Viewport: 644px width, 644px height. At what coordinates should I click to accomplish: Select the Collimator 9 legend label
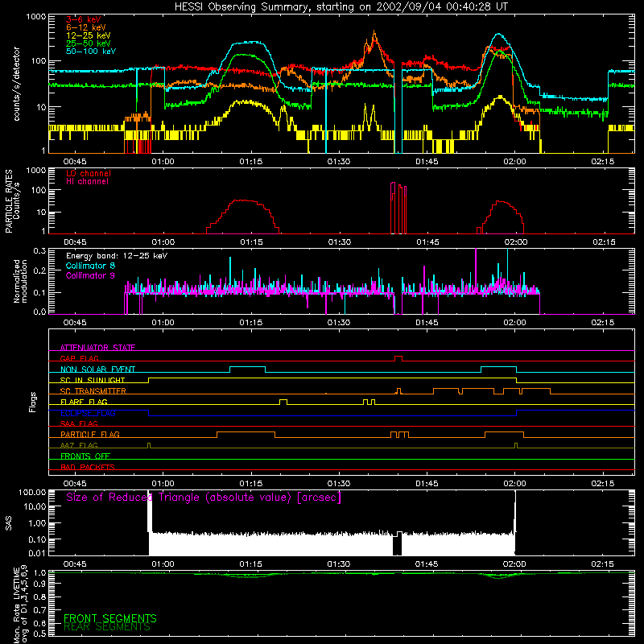pos(90,275)
